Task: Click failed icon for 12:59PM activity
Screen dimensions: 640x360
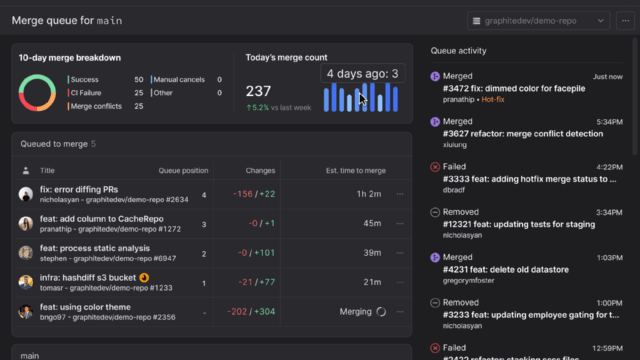Action: click(x=435, y=348)
